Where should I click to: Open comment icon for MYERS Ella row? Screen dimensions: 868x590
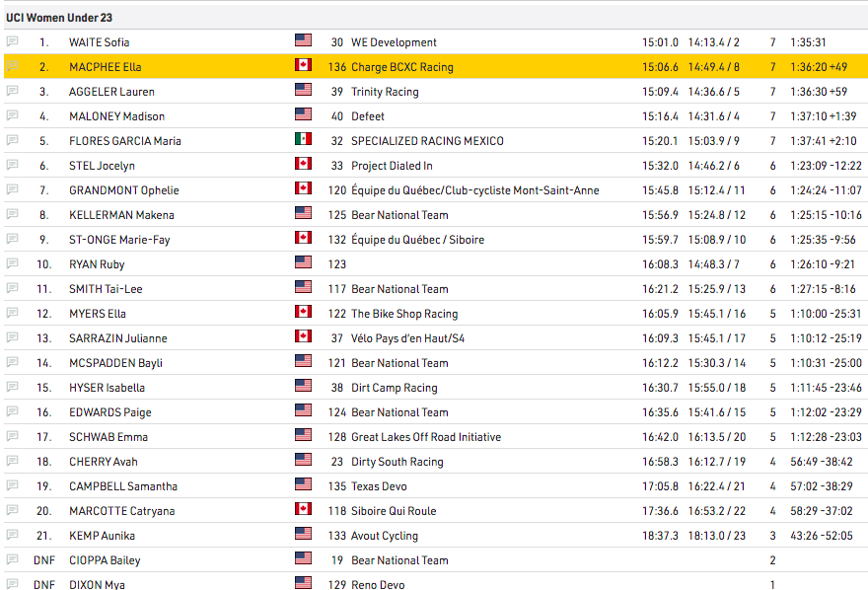click(x=12, y=313)
